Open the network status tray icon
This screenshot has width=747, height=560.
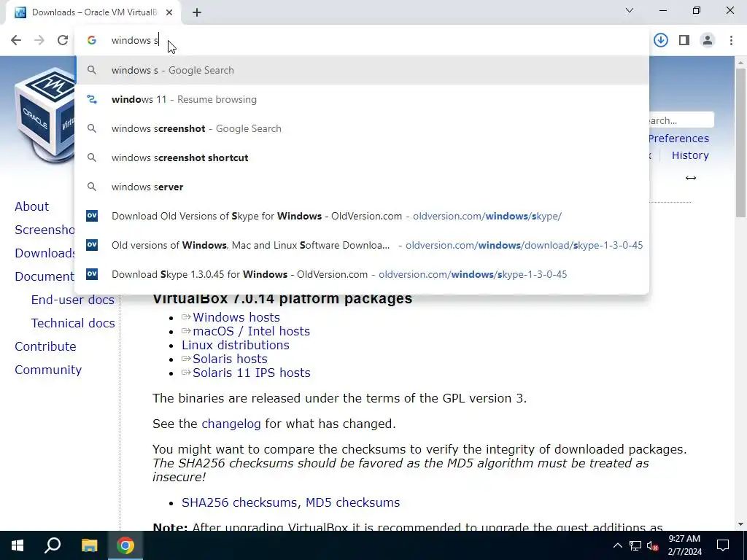[635, 545]
